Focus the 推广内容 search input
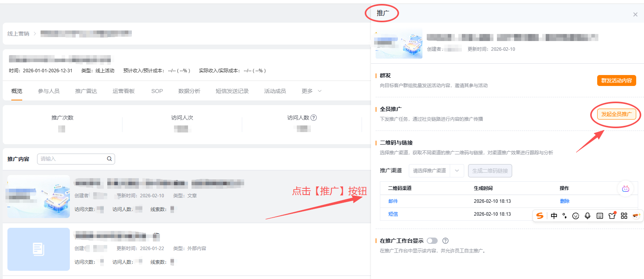The width and height of the screenshot is (644, 279). [x=76, y=159]
